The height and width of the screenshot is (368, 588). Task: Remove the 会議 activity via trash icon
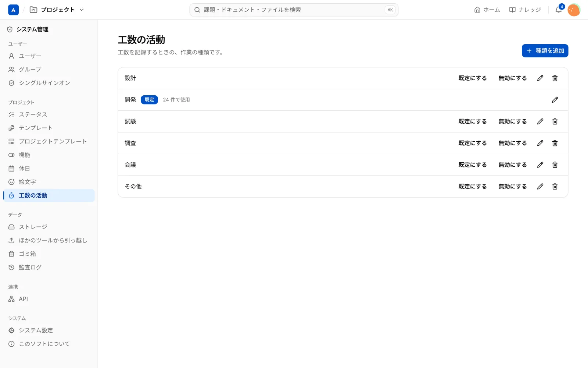[x=555, y=165]
